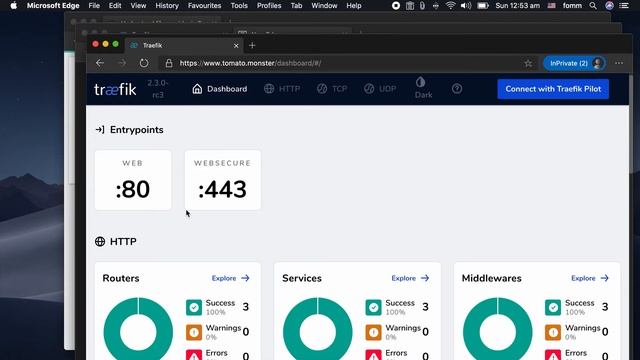This screenshot has height=360, width=640.
Task: Click the Services Success check icon
Action: tap(373, 307)
